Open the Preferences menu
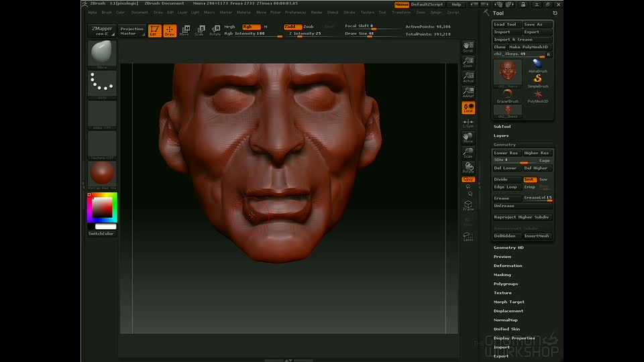Viewport: 644px width, 362px height. click(x=295, y=12)
